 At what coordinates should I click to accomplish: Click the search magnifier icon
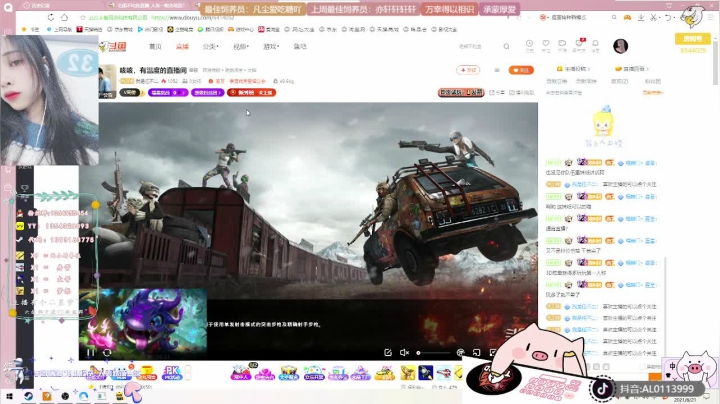tap(506, 46)
